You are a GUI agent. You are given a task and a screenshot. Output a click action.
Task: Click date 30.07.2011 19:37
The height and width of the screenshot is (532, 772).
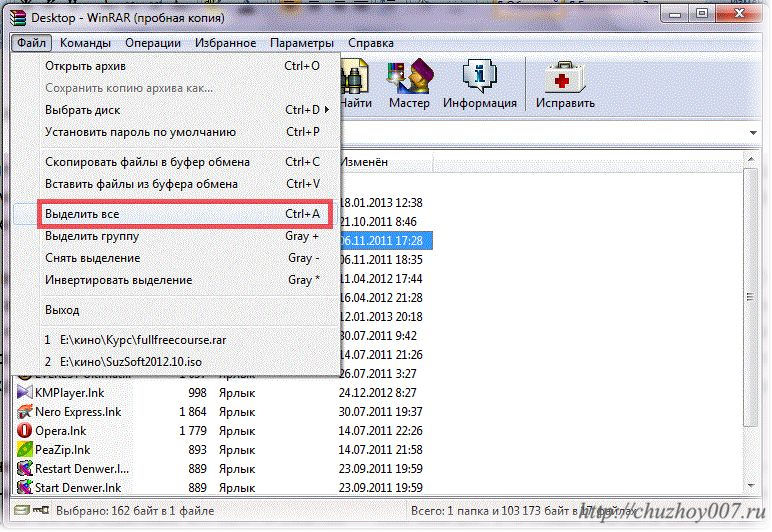pos(381,412)
